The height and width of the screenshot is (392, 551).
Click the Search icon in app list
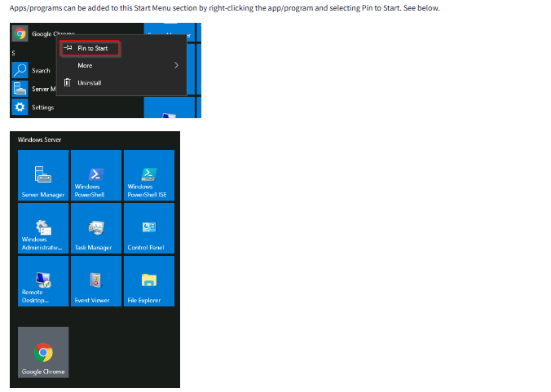point(20,70)
